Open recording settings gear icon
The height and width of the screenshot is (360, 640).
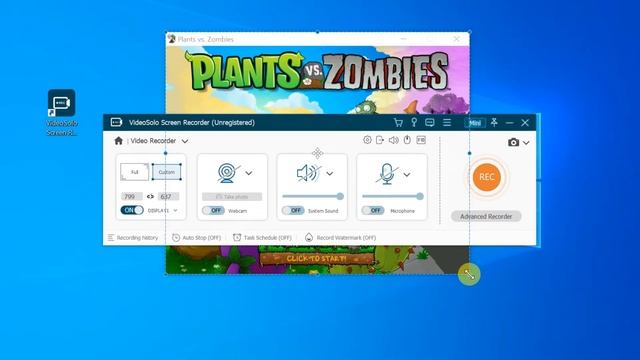pos(367,140)
